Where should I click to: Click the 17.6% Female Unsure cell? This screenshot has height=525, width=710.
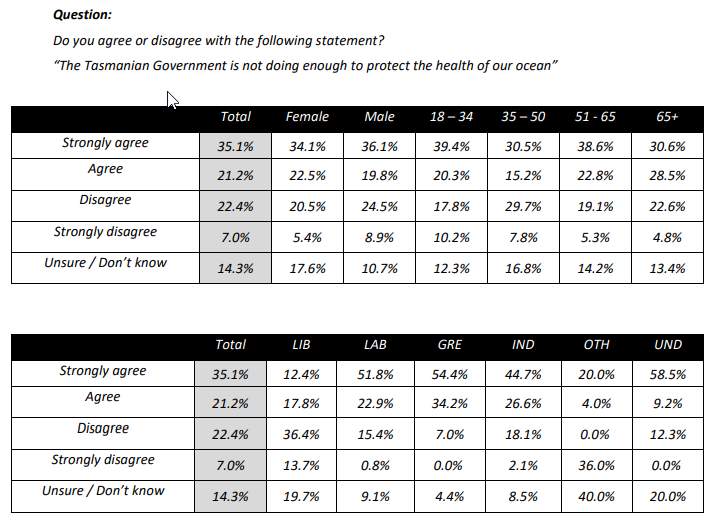[x=307, y=268]
